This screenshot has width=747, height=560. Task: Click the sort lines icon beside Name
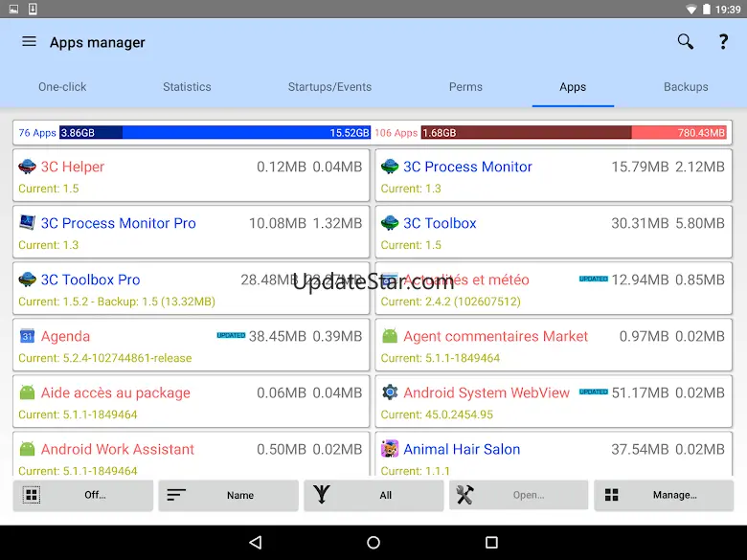click(176, 495)
